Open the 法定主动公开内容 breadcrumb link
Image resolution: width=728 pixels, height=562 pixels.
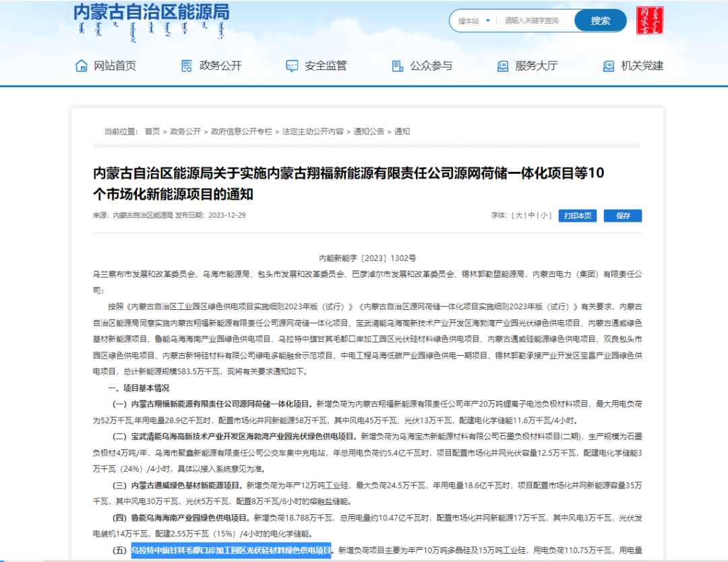click(x=313, y=132)
